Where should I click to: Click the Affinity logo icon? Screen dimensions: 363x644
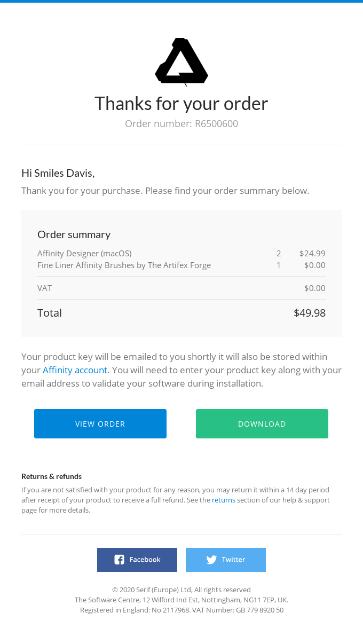pos(181,60)
